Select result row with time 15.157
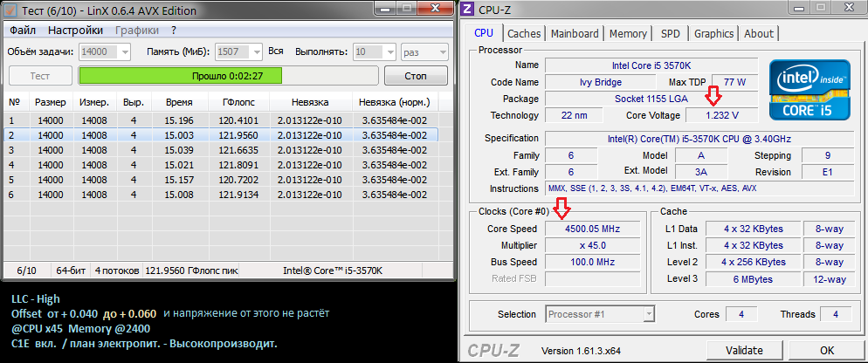Screen dimensions: 868x363 221,180
